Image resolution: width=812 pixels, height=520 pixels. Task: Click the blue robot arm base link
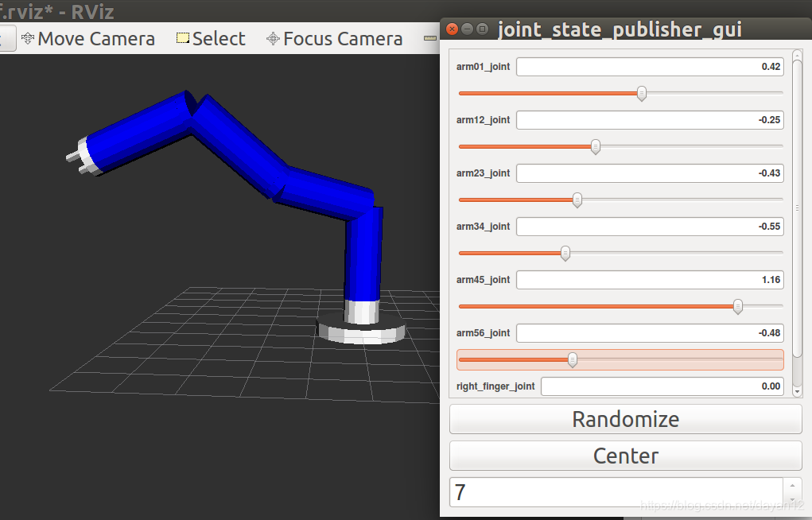tap(363, 254)
